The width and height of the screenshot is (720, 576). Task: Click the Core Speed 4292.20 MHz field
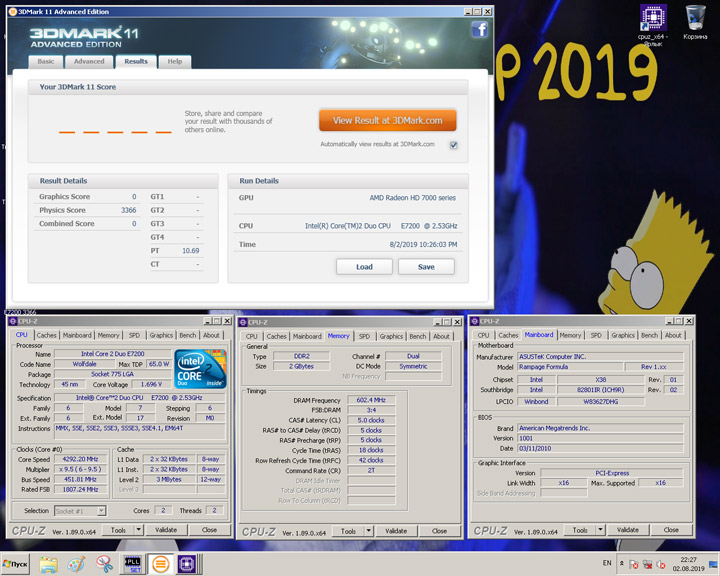80,459
